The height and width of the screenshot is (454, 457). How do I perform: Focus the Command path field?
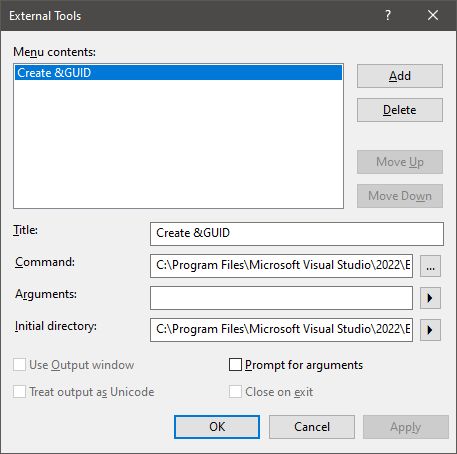tap(281, 266)
